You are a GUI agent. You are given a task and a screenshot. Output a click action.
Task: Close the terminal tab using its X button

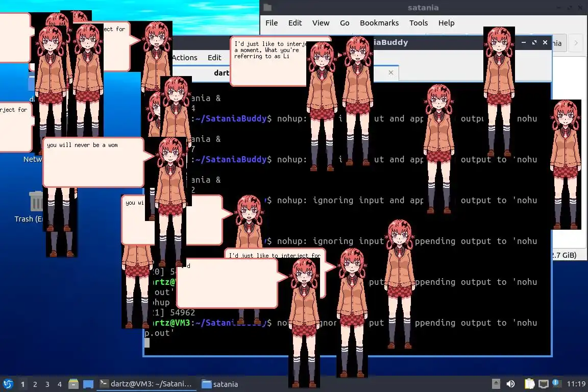point(391,72)
